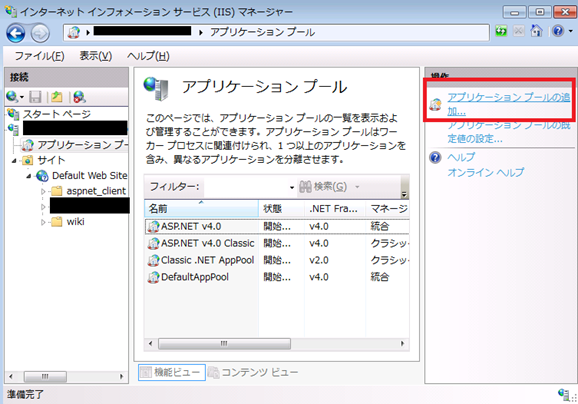Open dropdown arrow beside 検索(G)
Screen dimensions: 578x404
(357, 187)
